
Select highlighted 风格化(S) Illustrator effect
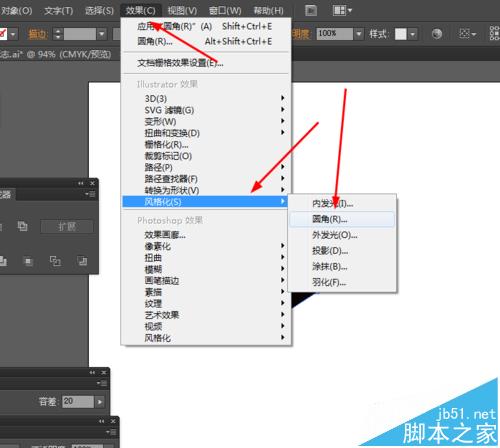coord(204,201)
